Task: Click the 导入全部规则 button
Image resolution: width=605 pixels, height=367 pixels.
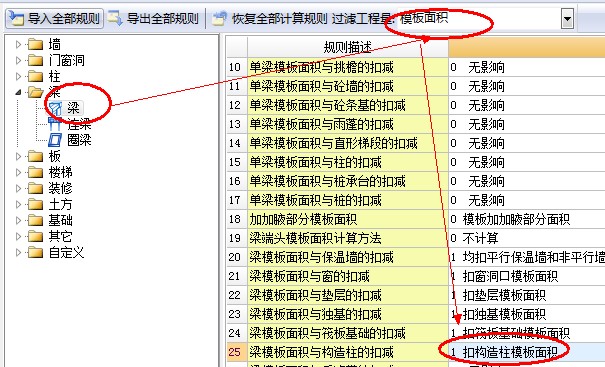Action: (54, 18)
